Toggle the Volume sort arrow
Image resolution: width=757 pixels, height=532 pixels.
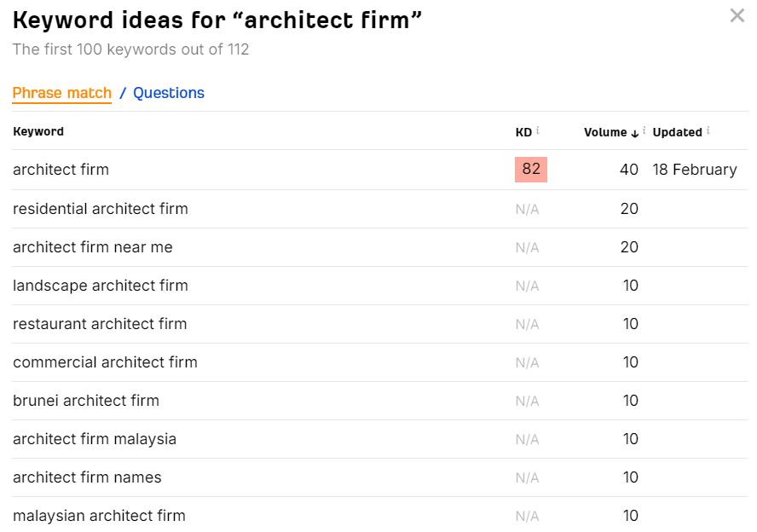(635, 133)
